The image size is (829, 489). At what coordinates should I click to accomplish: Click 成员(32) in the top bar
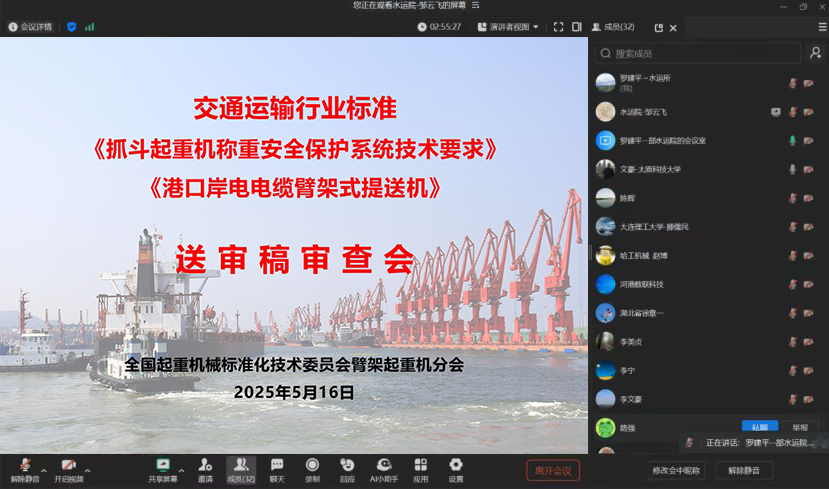pyautogui.click(x=613, y=27)
